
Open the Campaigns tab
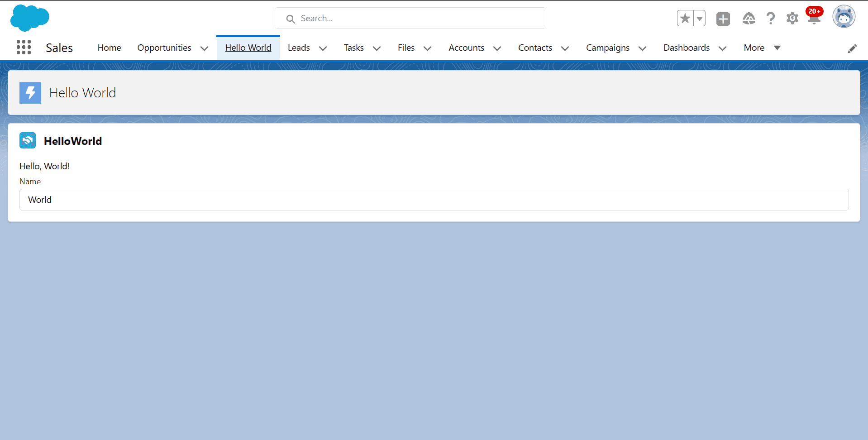click(x=608, y=48)
